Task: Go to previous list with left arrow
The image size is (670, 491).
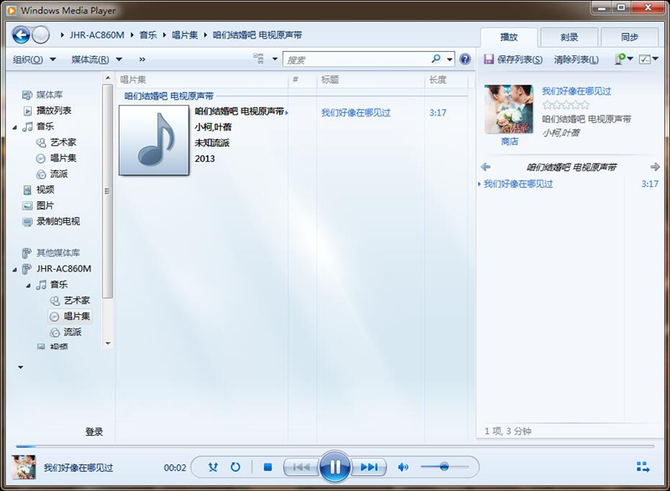Action: [x=485, y=167]
